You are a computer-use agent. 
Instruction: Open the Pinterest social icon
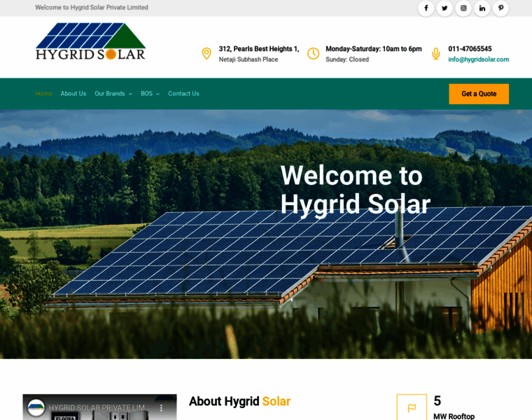(x=500, y=8)
